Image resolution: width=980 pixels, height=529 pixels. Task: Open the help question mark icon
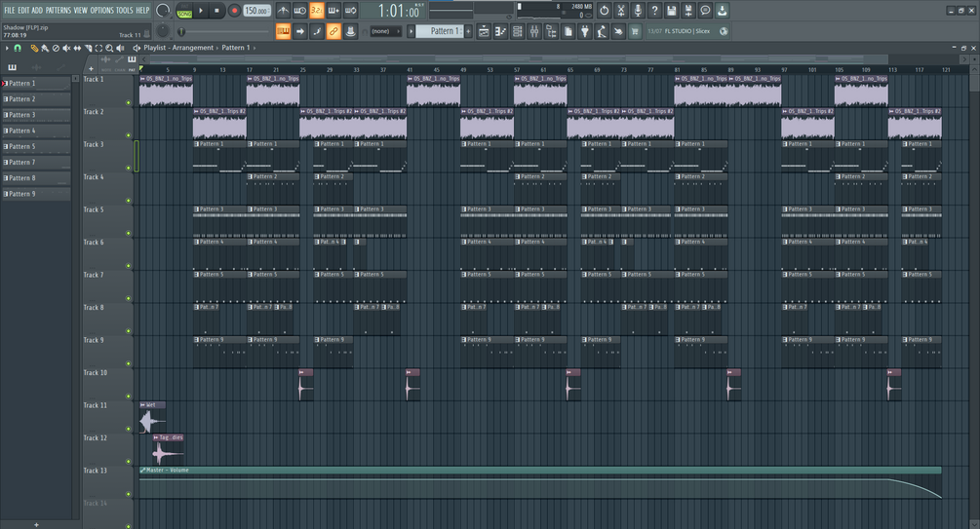click(x=654, y=11)
